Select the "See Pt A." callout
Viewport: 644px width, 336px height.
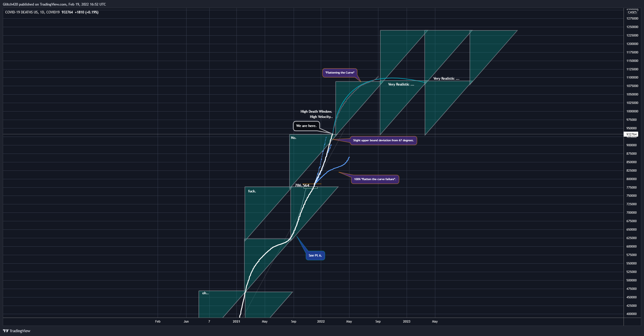315,255
